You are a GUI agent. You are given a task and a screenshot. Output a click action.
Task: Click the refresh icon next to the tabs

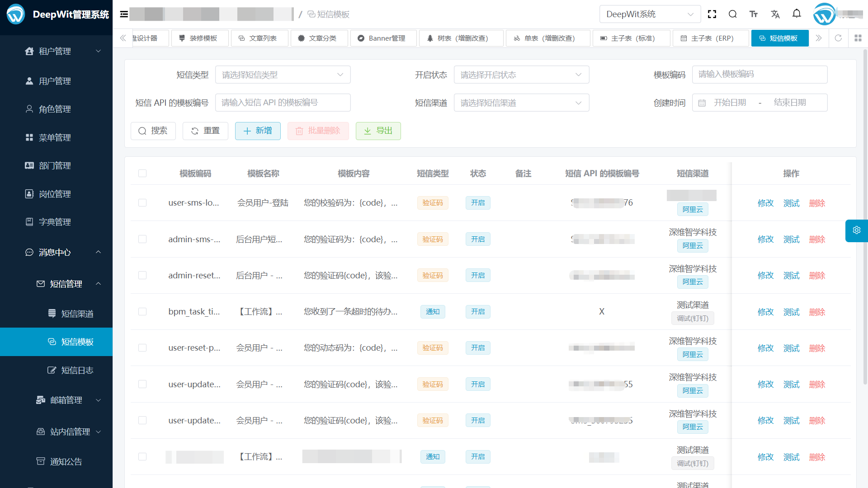[839, 38]
